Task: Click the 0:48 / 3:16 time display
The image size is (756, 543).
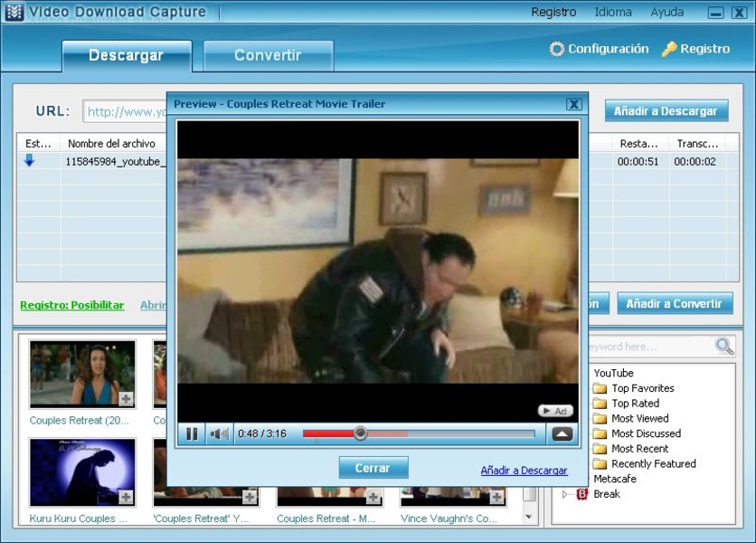Action: [262, 433]
